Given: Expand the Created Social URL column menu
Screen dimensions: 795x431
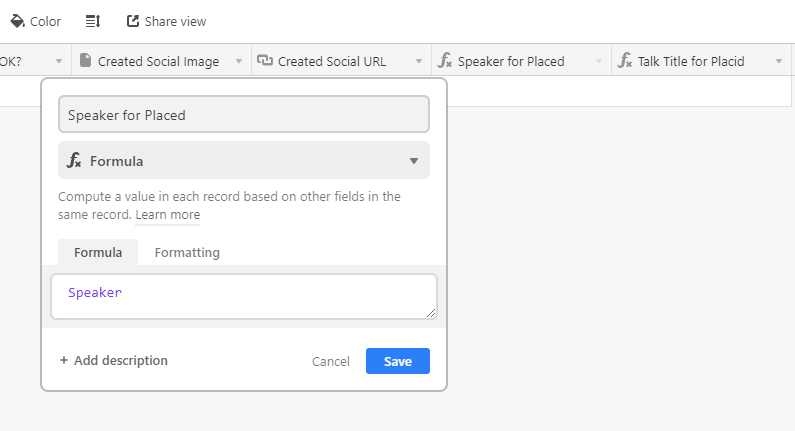Looking at the screenshot, I should [419, 61].
